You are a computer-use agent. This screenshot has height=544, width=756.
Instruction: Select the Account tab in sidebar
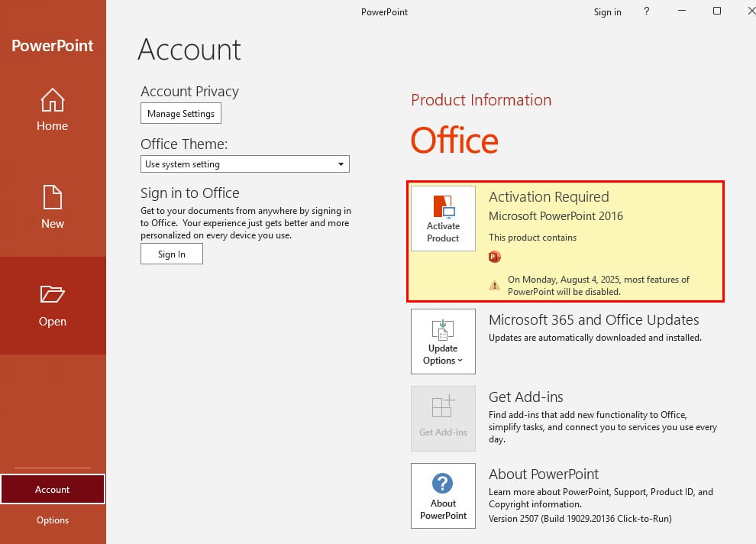point(53,489)
